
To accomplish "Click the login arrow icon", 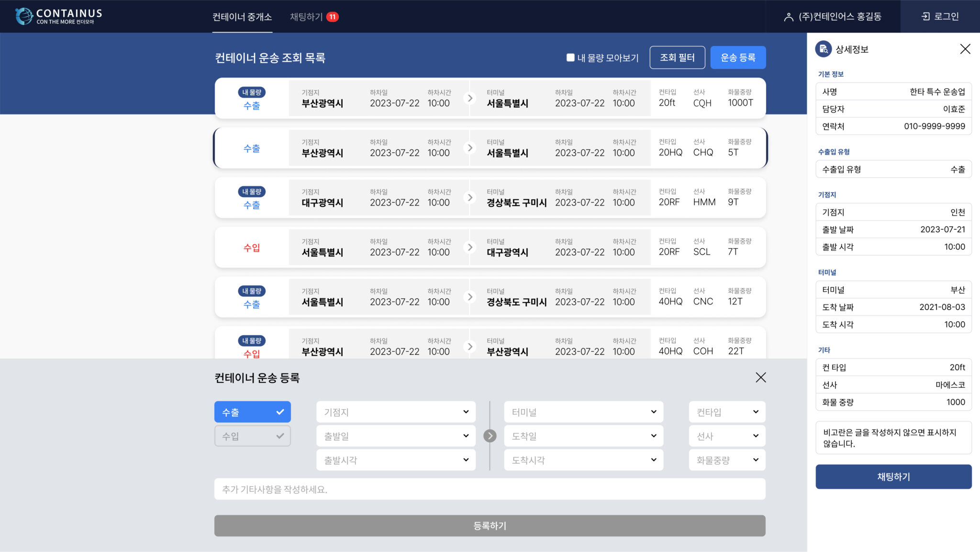I will (925, 17).
